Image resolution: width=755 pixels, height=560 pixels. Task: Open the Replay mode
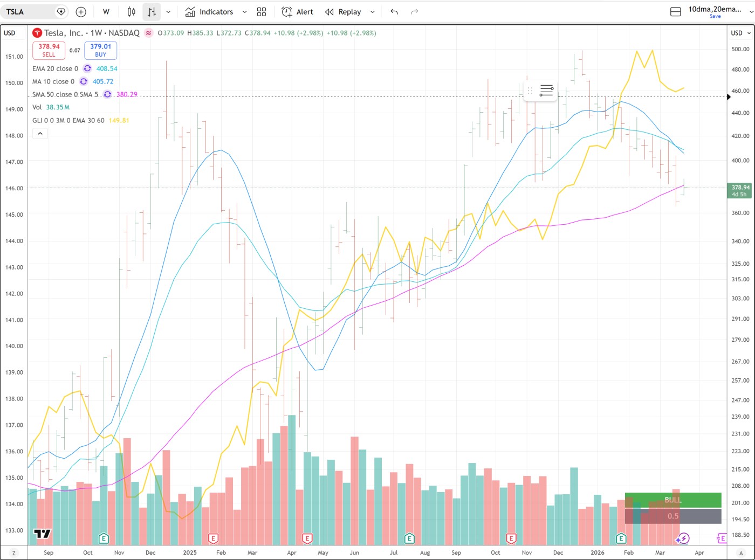[343, 12]
